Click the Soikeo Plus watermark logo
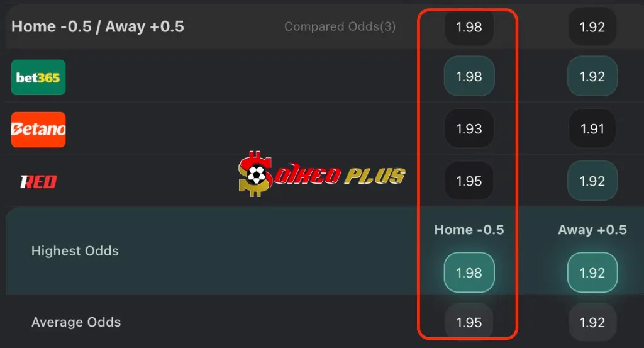The width and height of the screenshot is (644, 348). tap(321, 174)
